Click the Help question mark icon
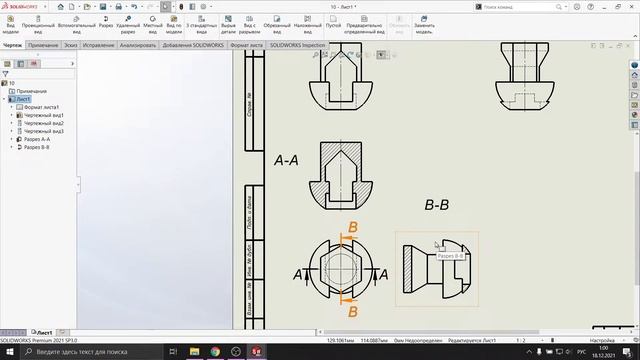 [x=591, y=7]
